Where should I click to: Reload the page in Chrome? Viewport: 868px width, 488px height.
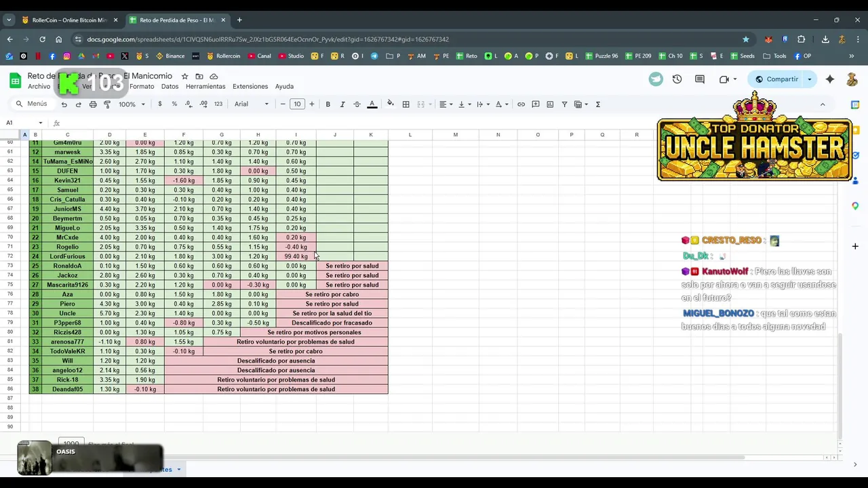(42, 39)
